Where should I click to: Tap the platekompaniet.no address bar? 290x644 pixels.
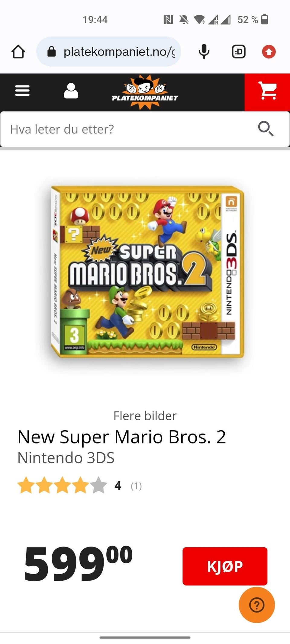tap(109, 52)
